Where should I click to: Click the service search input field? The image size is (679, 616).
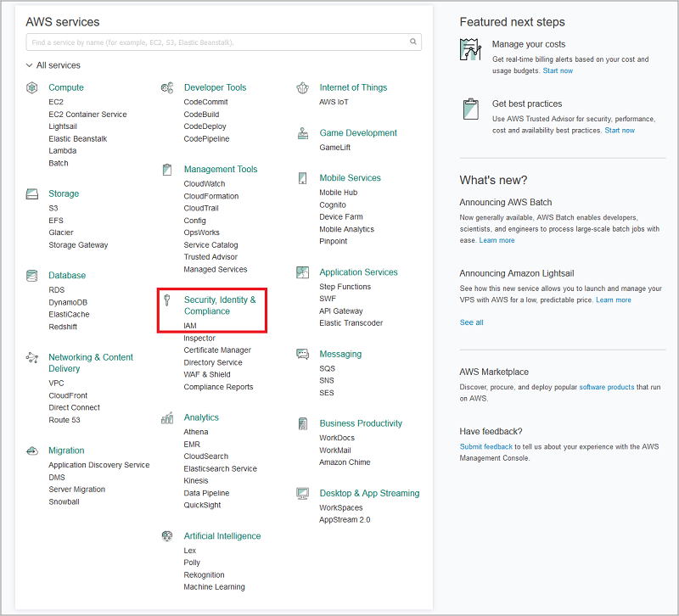(212, 42)
